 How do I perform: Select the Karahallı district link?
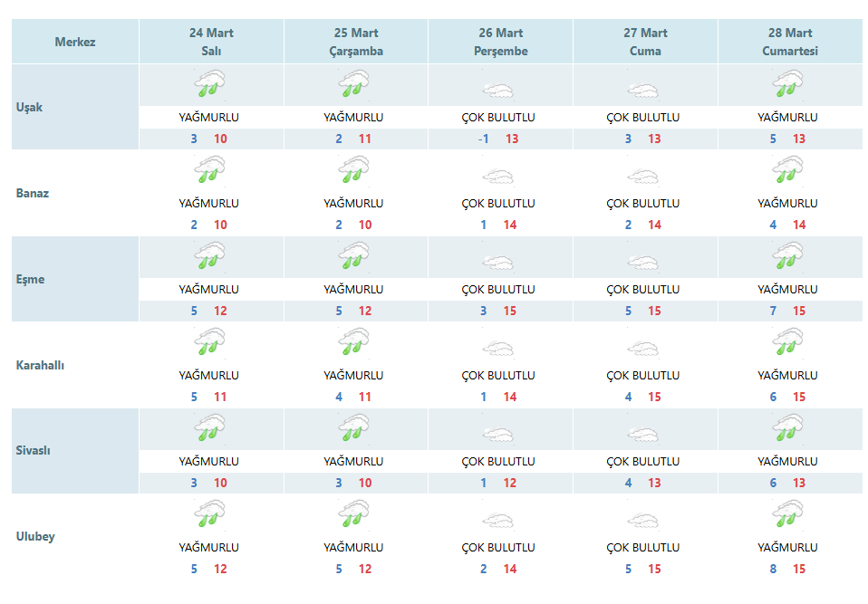[40, 365]
